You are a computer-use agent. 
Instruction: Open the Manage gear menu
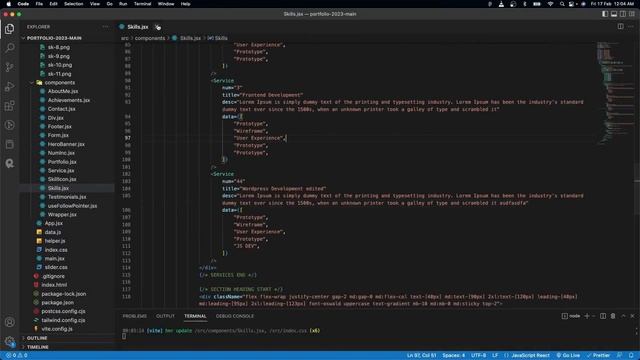click(9, 341)
